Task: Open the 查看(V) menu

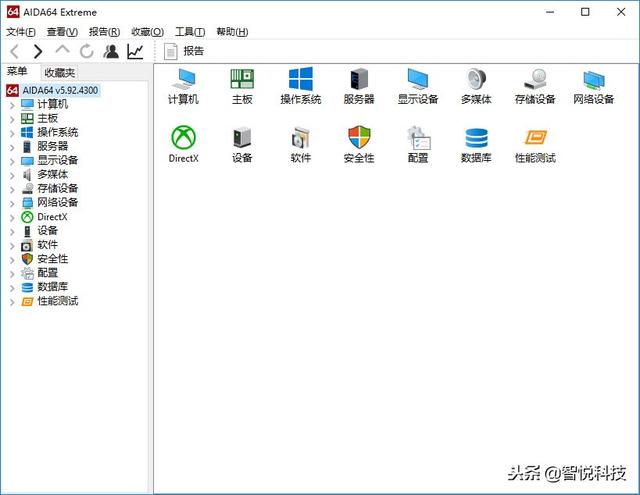Action: [x=62, y=32]
